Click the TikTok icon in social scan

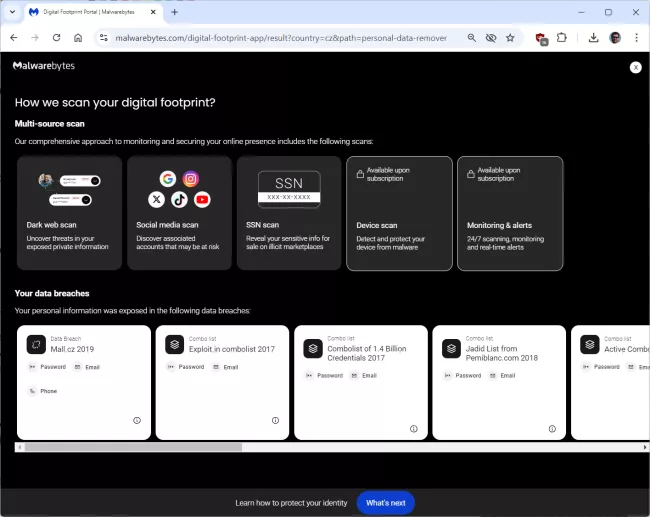tap(179, 199)
